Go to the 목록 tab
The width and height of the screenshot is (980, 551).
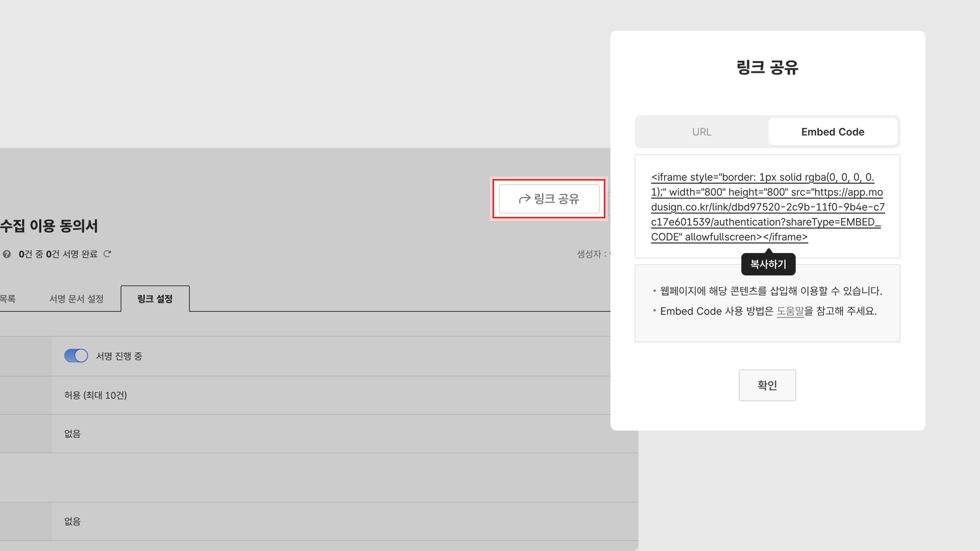coord(8,299)
